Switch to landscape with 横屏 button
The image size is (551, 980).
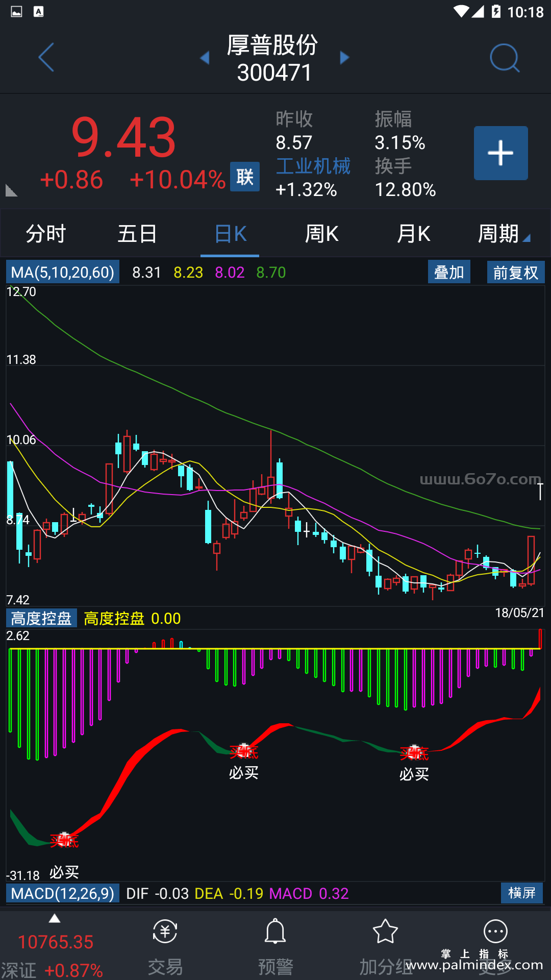pos(522,893)
